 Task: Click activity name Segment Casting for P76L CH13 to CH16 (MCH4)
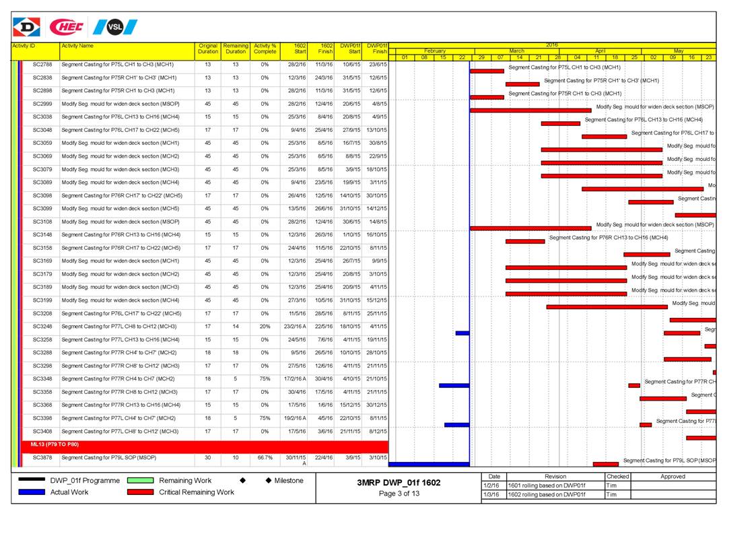click(121, 116)
